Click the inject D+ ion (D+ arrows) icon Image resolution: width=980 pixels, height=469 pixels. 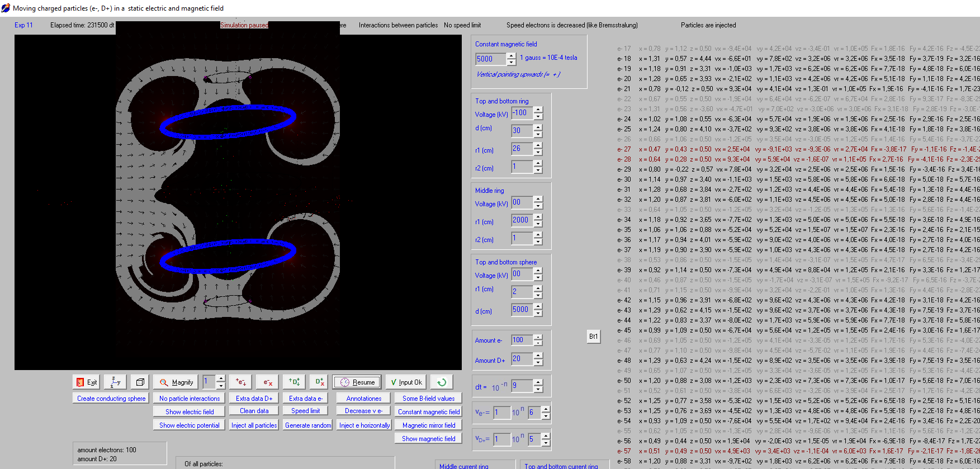tap(294, 382)
